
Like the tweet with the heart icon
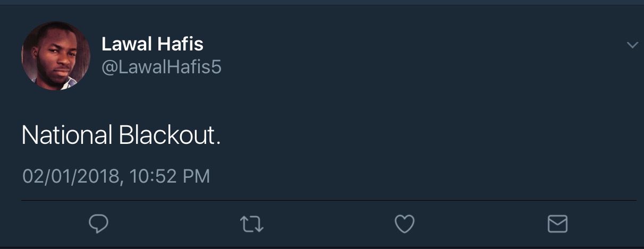(404, 224)
